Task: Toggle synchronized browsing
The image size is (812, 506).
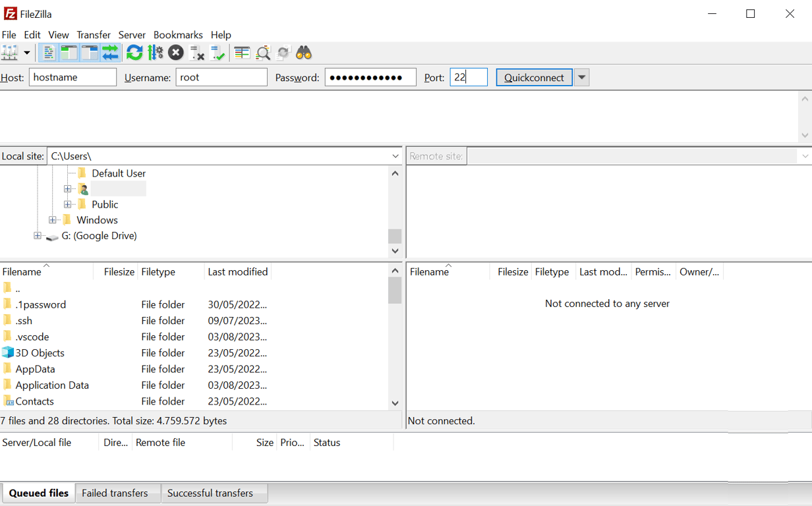Action: (x=283, y=53)
